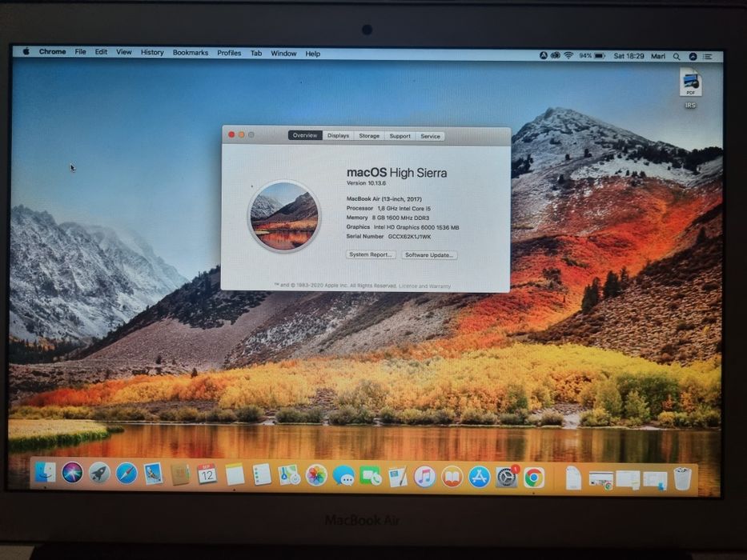Click the Version 10.13.6 text
The image size is (747, 560).
[x=366, y=183]
